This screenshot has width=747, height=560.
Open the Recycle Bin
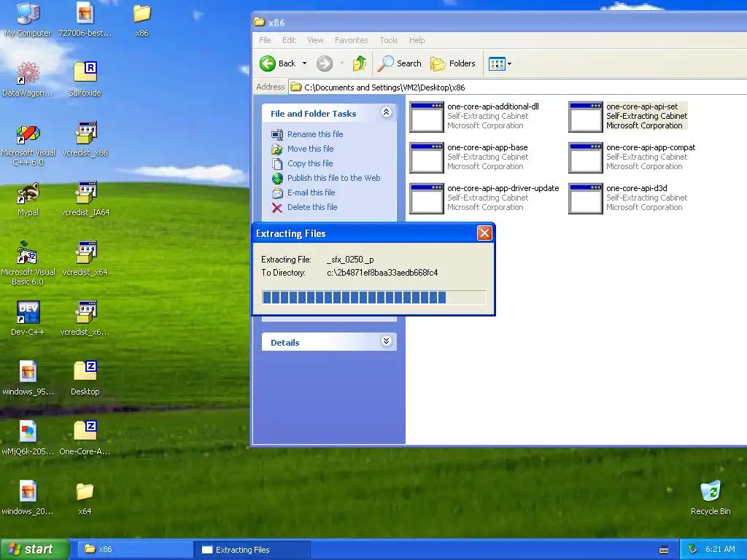[711, 497]
